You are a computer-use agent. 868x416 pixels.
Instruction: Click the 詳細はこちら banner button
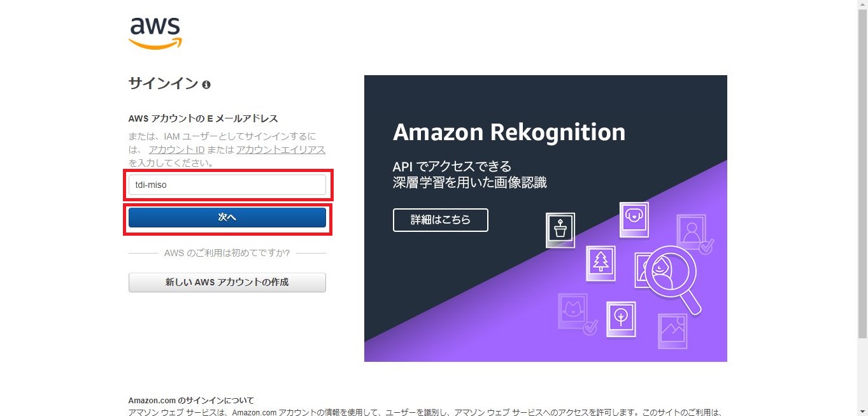point(441,220)
